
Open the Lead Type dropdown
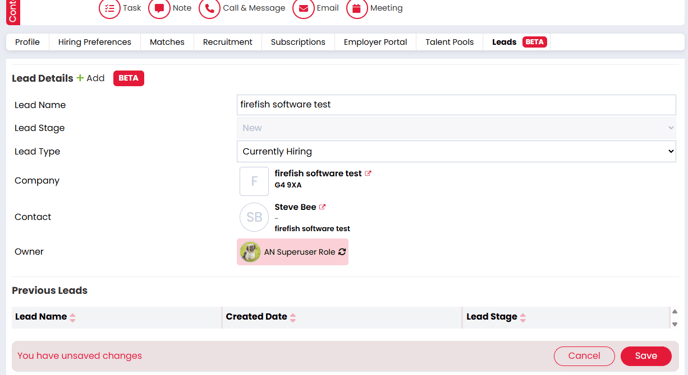tap(456, 151)
